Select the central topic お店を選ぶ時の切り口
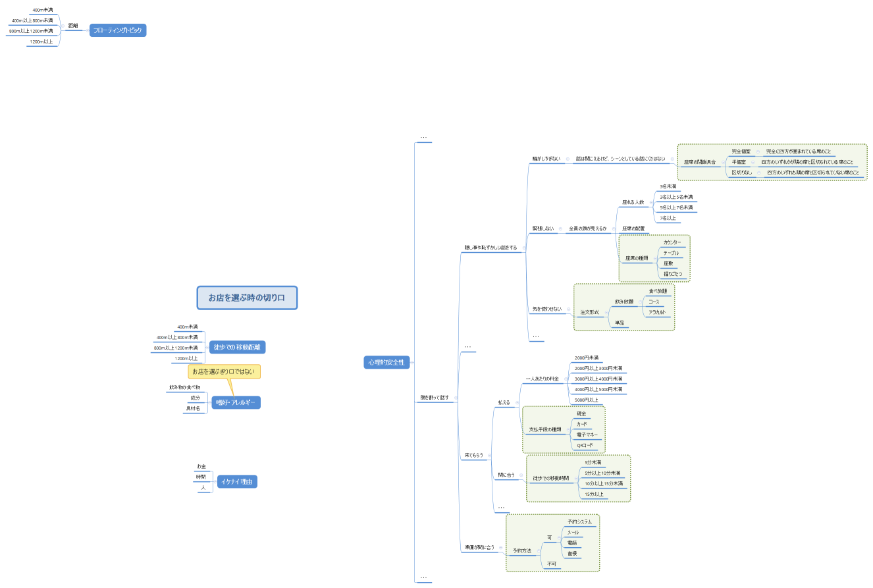The width and height of the screenshot is (873, 588). (247, 298)
